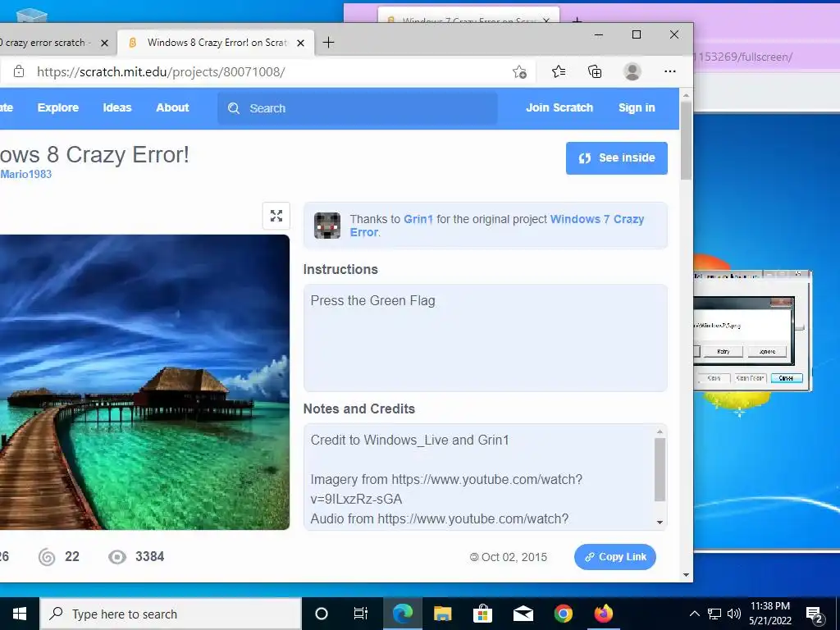Screen dimensions: 840x630
Task: Open Cortana circle icon on taskbar
Action: [x=322, y=614]
